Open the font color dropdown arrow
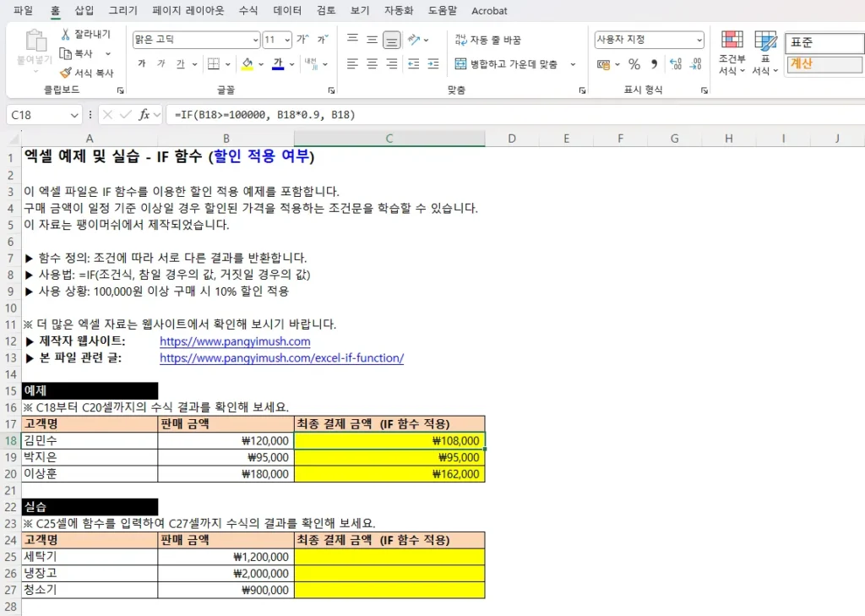 click(291, 64)
